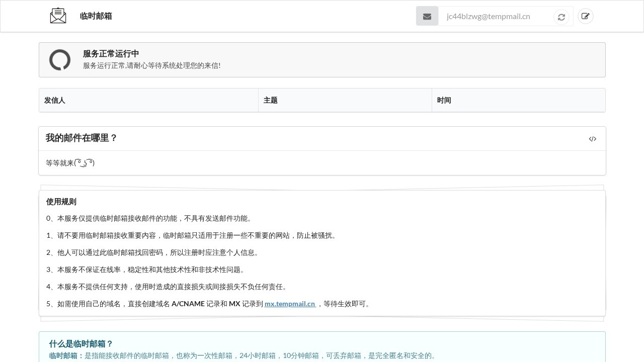Click the 我的邮件在哪里？ panel heading
Viewport: 644px width, 362px height.
[x=82, y=138]
